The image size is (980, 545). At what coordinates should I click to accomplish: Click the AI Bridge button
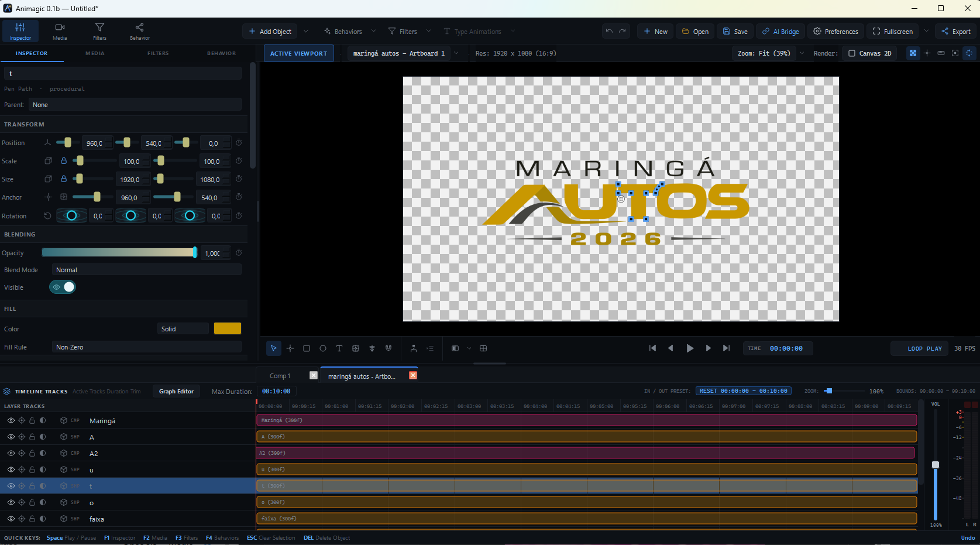pos(780,32)
